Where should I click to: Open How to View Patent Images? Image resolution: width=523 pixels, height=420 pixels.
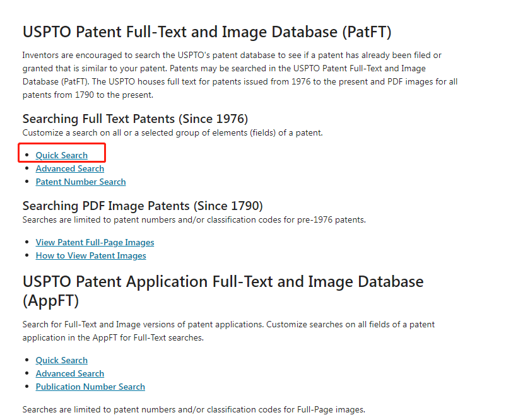90,255
